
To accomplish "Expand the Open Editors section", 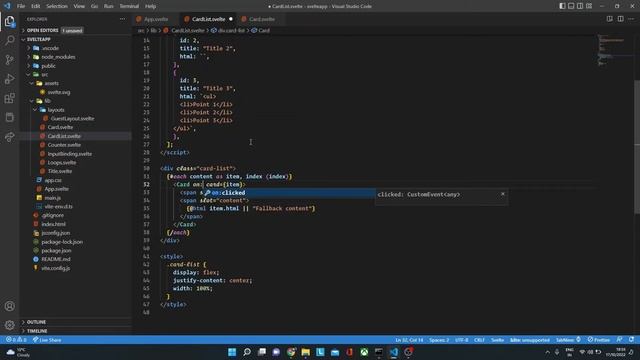I will point(76,30).
